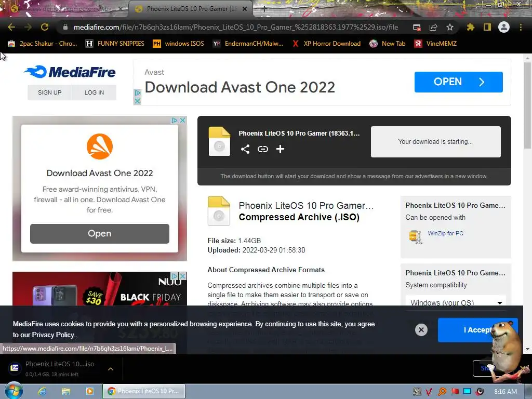Image resolution: width=532 pixels, height=399 pixels.
Task: Open the Chrome three-dot menu
Action: pos(521,27)
